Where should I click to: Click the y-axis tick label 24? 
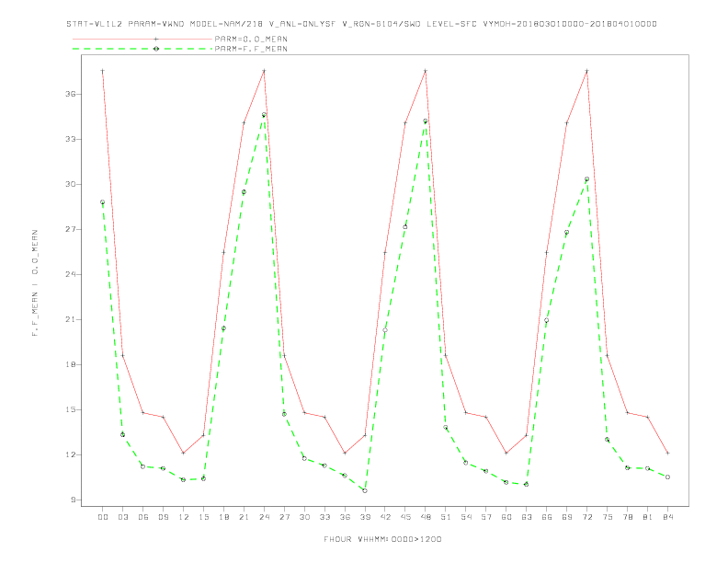coord(71,274)
